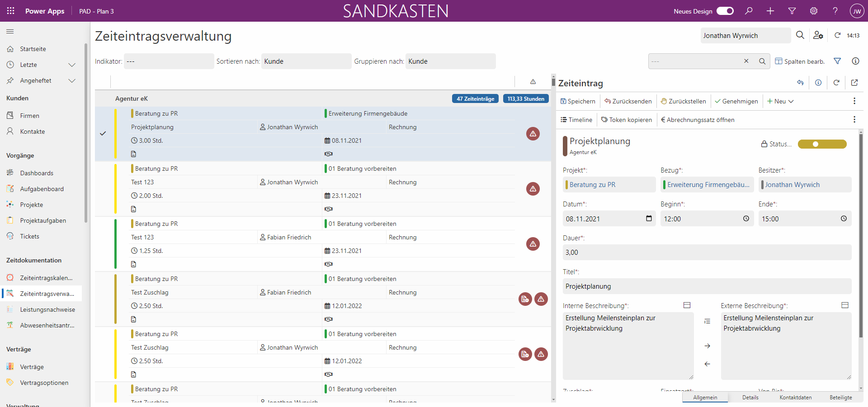Viewport: 868px width, 407px height.
Task: Open the Beginn time picker
Action: pos(746,219)
